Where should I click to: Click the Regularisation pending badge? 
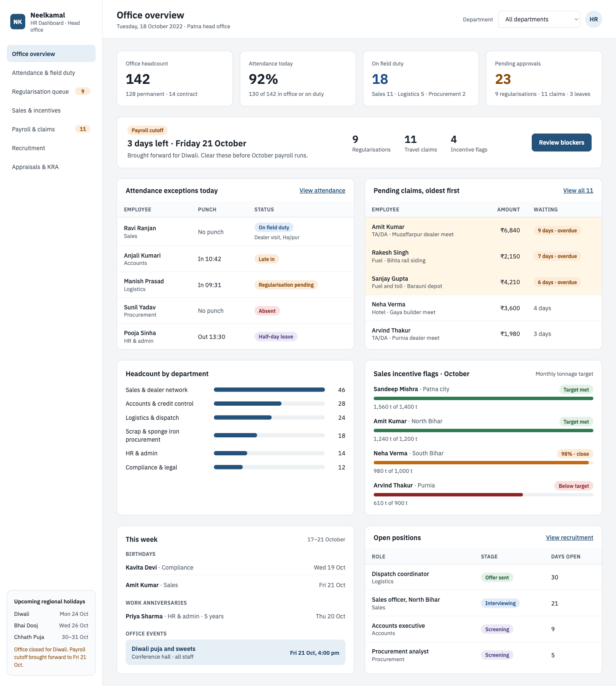(286, 285)
